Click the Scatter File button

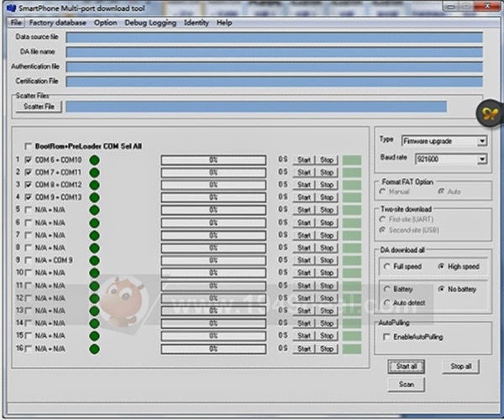click(x=39, y=107)
